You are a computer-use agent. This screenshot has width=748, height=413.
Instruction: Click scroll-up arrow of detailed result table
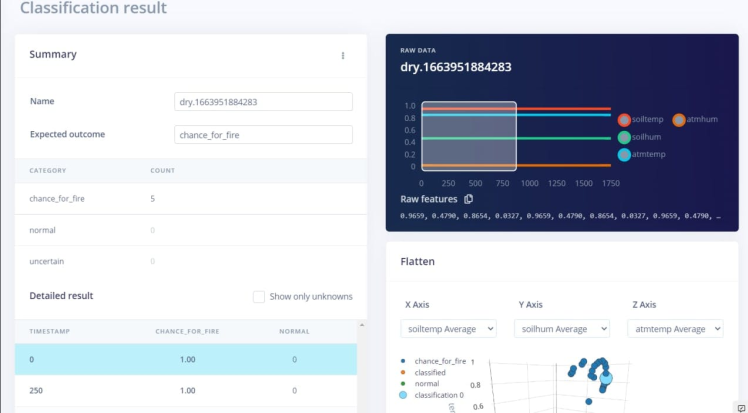coord(362,325)
